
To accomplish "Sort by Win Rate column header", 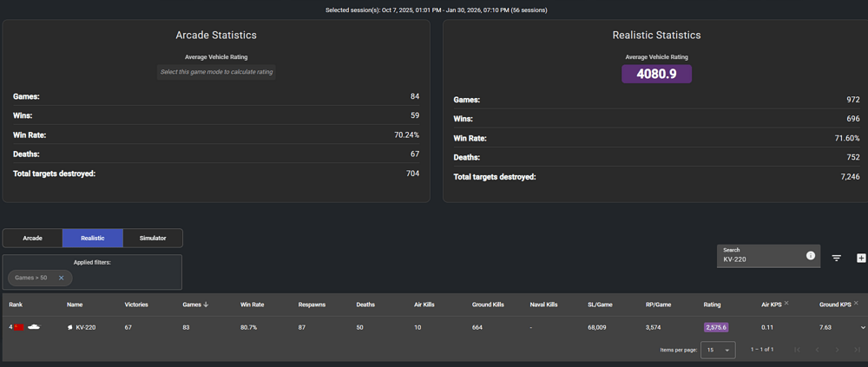I will (252, 305).
